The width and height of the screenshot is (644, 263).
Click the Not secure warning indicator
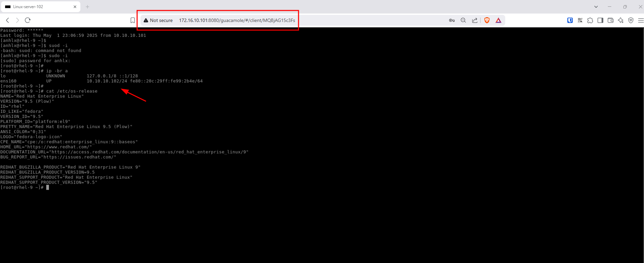click(158, 20)
